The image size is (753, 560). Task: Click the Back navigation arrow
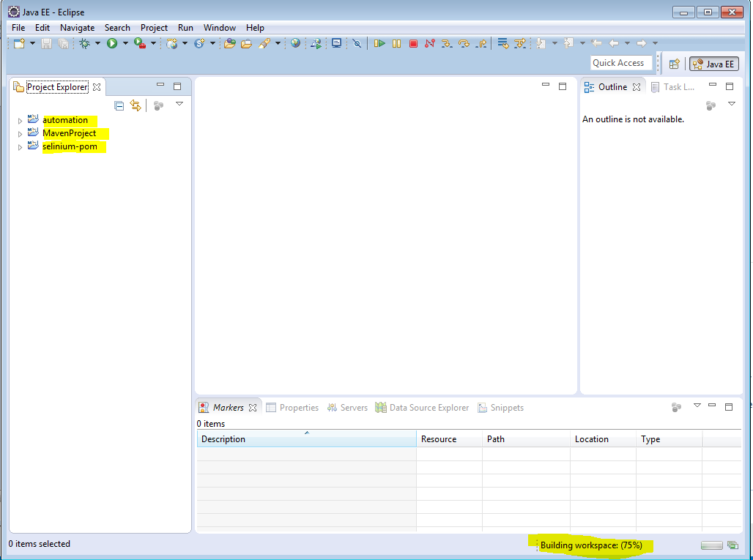point(614,43)
